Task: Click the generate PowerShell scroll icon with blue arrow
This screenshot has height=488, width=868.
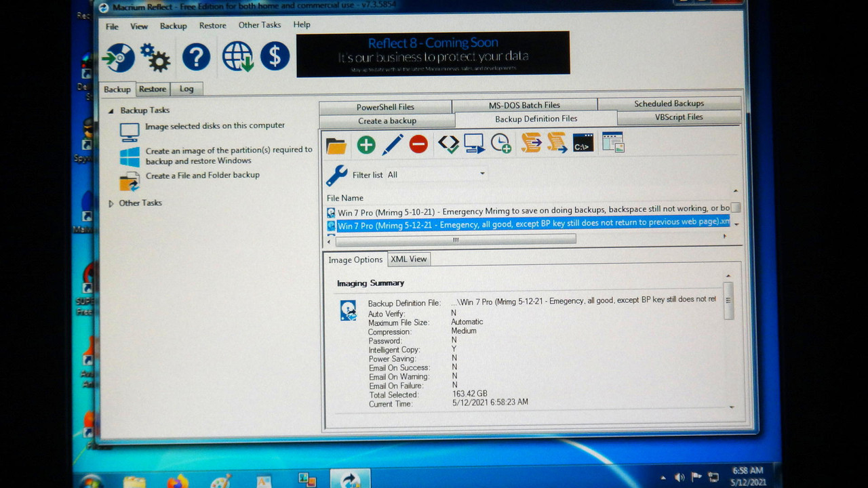Action: tap(557, 142)
